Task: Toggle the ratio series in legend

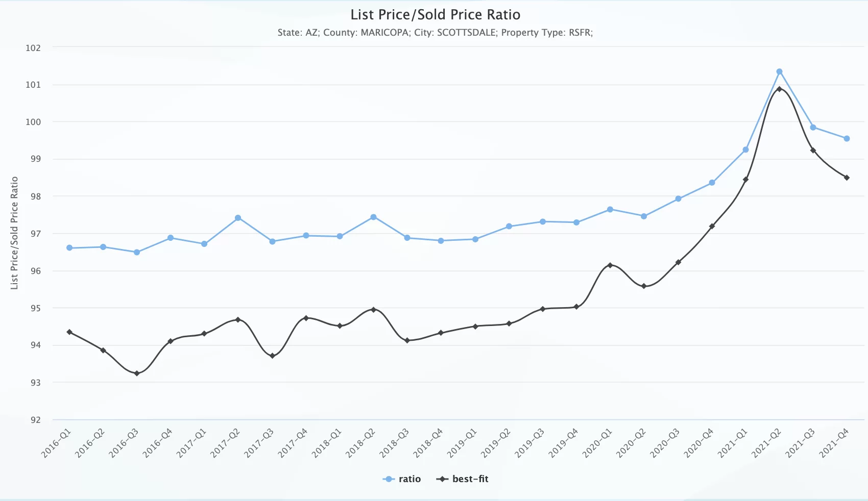Action: pos(409,479)
